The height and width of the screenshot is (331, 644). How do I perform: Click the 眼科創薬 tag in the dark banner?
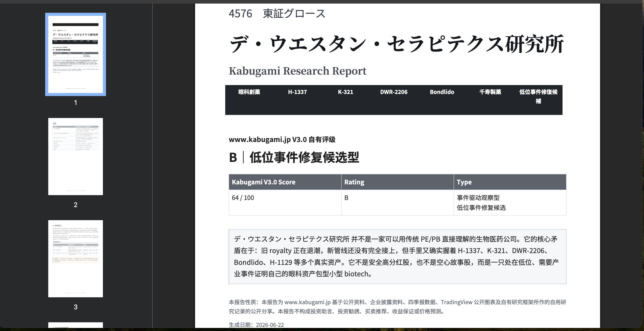(x=249, y=92)
